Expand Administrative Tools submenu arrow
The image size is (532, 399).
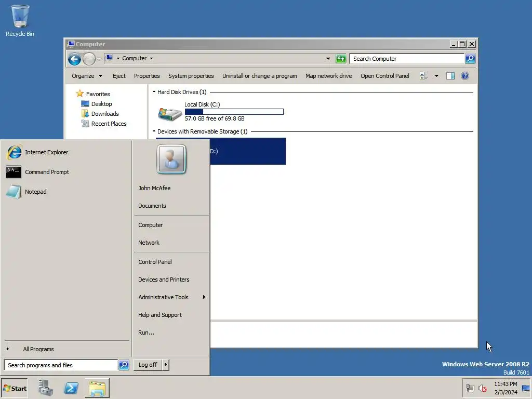pyautogui.click(x=204, y=297)
